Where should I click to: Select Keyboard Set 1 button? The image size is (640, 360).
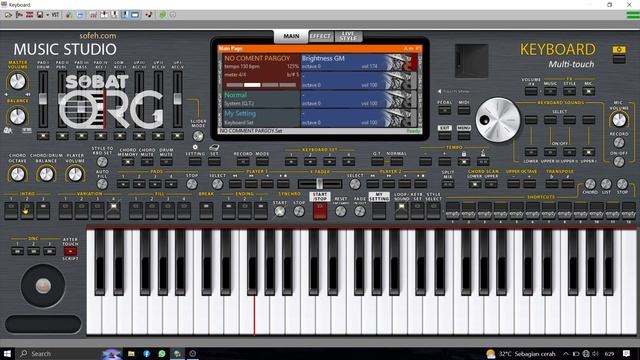pos(291,162)
